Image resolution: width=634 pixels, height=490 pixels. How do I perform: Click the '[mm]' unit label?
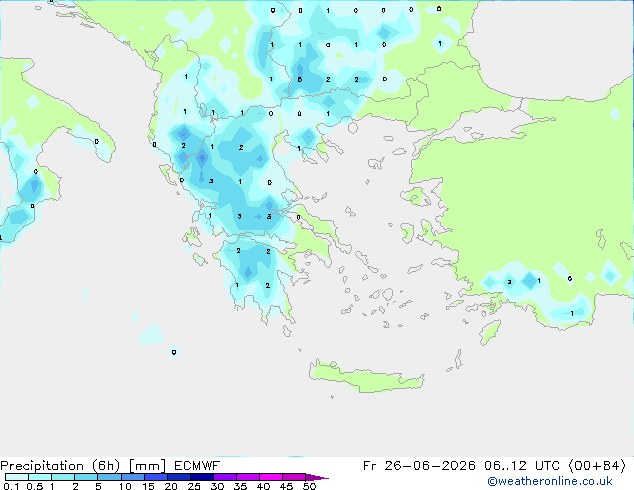point(147,466)
